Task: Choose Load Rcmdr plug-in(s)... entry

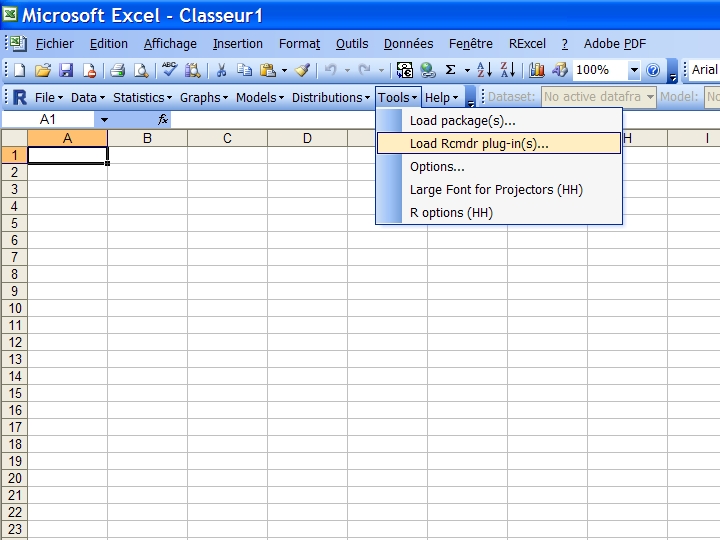Action: tap(499, 143)
